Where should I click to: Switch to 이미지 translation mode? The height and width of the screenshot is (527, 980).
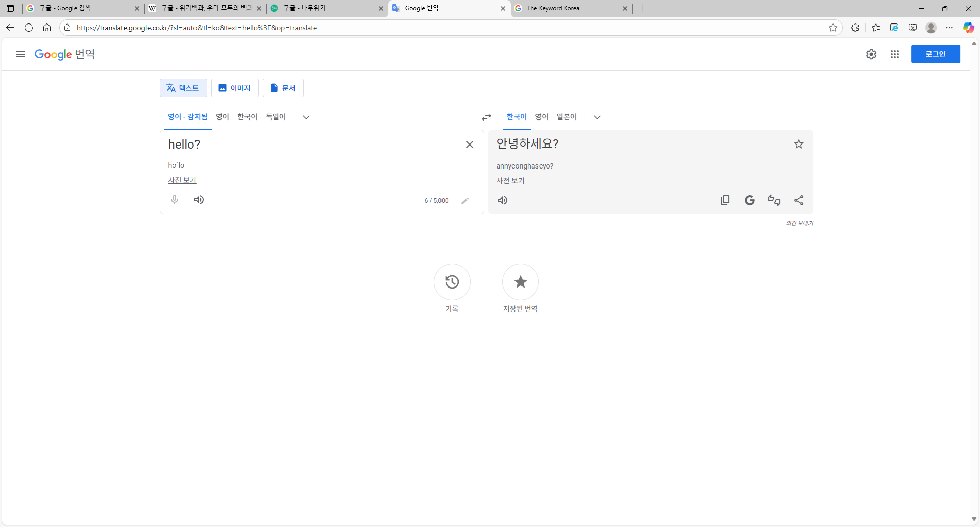click(235, 88)
